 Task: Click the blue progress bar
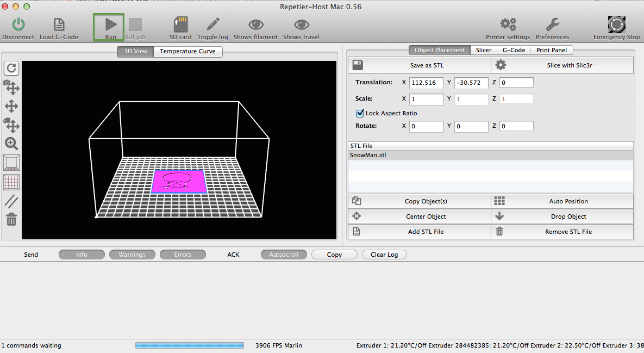189,345
